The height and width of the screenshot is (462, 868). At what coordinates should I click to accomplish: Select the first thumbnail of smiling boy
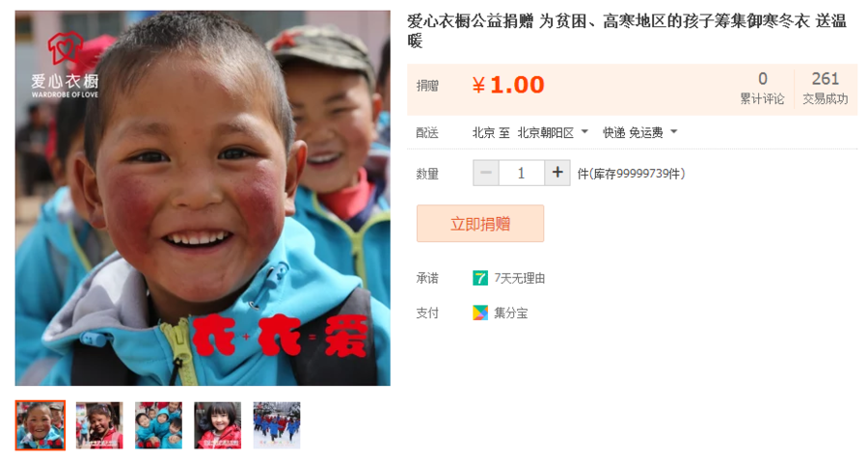(41, 425)
